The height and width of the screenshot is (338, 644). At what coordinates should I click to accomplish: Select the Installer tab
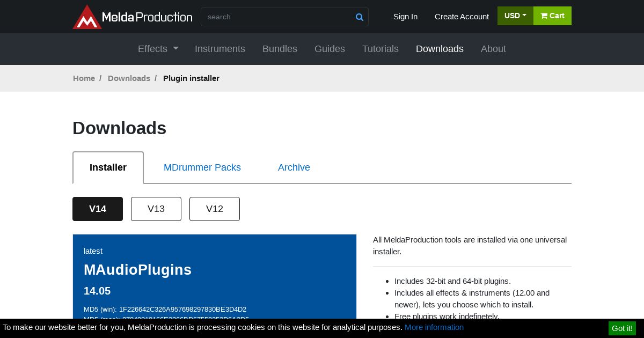[x=108, y=167]
